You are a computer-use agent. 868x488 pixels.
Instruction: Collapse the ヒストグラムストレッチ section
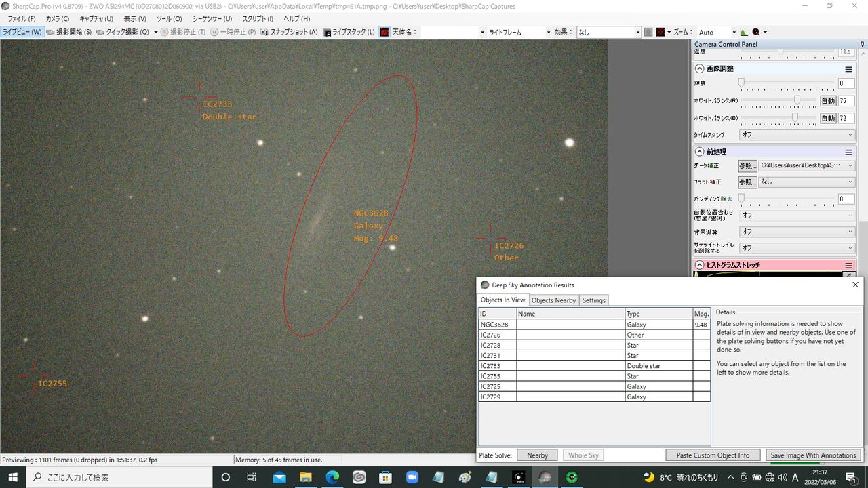pyautogui.click(x=699, y=265)
